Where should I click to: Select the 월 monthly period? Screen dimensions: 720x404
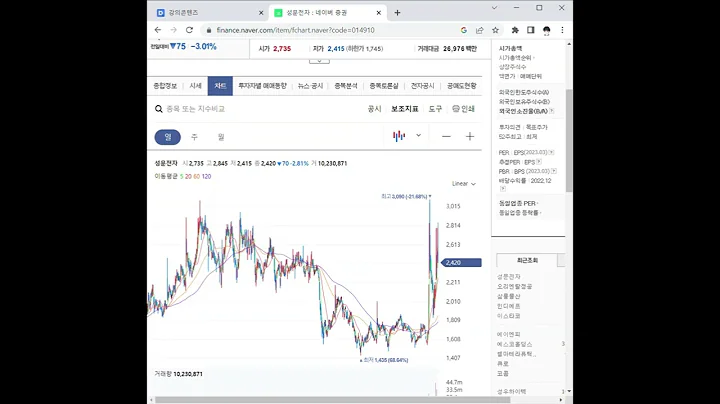click(221, 137)
